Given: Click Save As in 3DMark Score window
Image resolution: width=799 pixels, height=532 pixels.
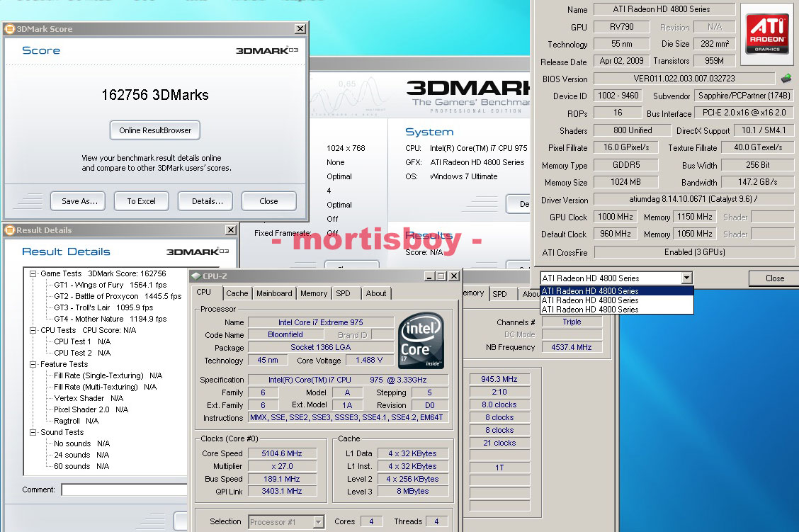Looking at the screenshot, I should [78, 201].
